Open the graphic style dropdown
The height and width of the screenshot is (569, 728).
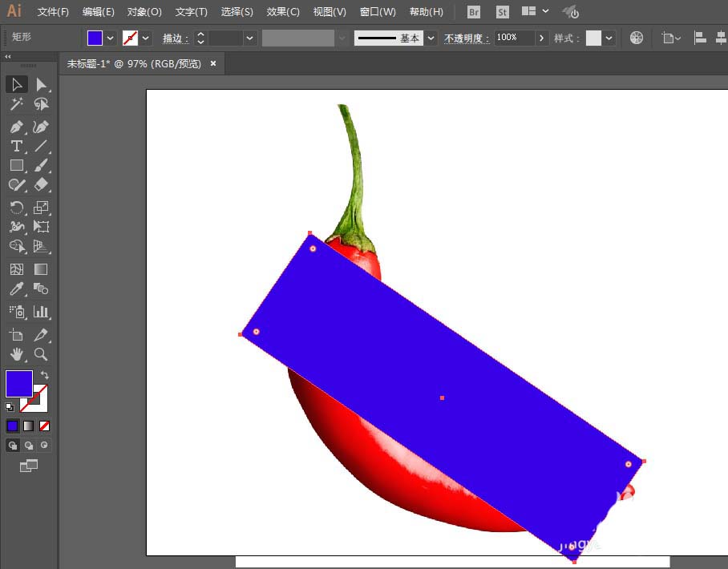(x=609, y=38)
